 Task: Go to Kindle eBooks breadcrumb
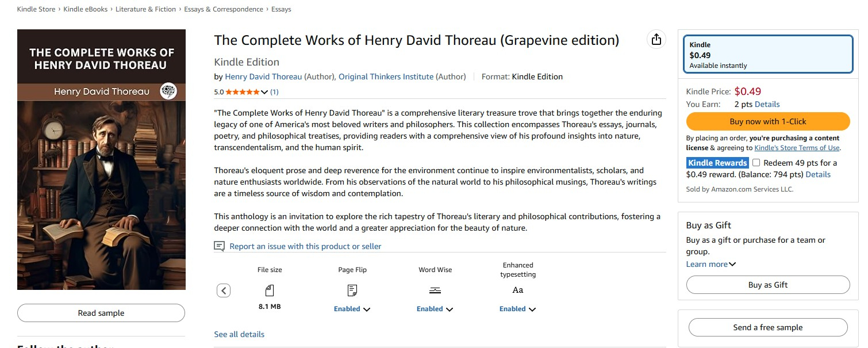point(86,9)
